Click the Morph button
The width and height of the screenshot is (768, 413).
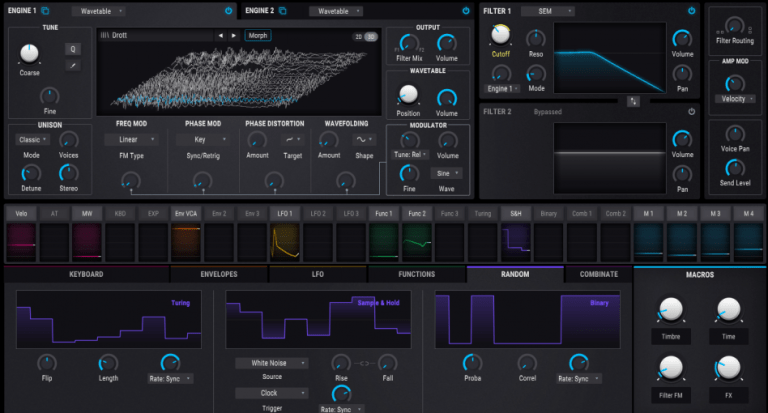tap(258, 35)
